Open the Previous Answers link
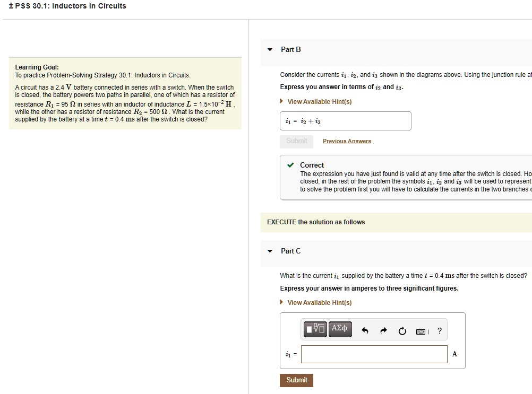The height and width of the screenshot is (394, 532). pos(347,141)
